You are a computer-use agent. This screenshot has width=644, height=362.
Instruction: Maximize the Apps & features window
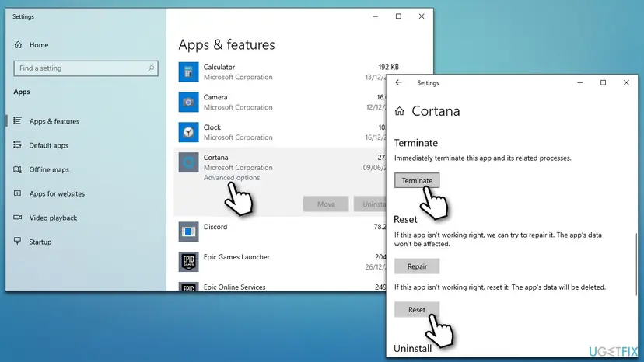click(x=398, y=16)
